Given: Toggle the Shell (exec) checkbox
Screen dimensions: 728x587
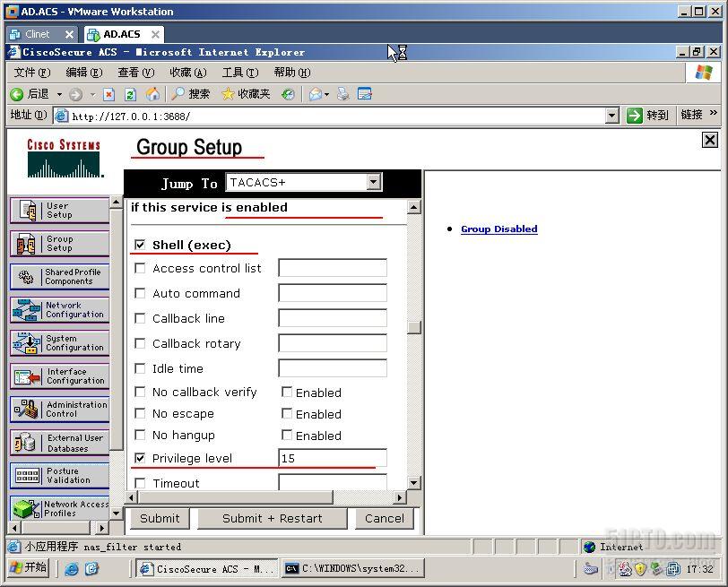Looking at the screenshot, I should point(140,245).
